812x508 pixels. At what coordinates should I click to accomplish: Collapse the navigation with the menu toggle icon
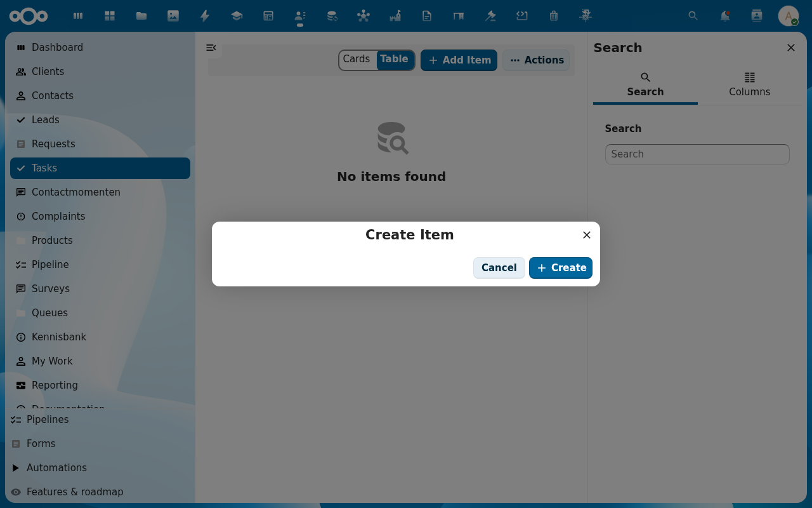click(x=211, y=48)
